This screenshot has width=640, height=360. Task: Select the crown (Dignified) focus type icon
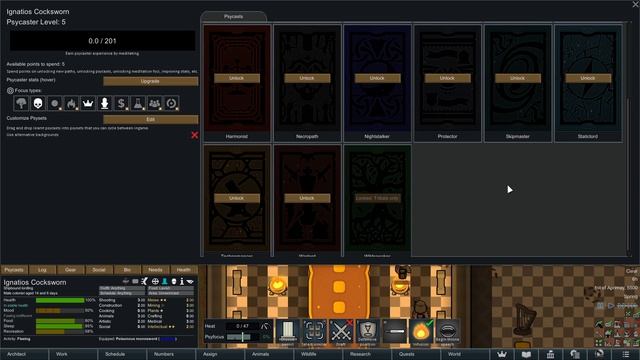point(88,103)
